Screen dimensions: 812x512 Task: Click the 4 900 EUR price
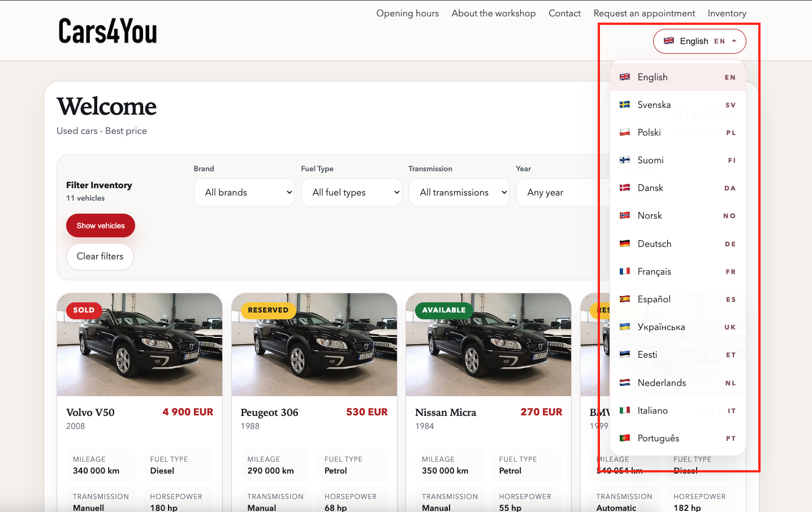tap(188, 412)
